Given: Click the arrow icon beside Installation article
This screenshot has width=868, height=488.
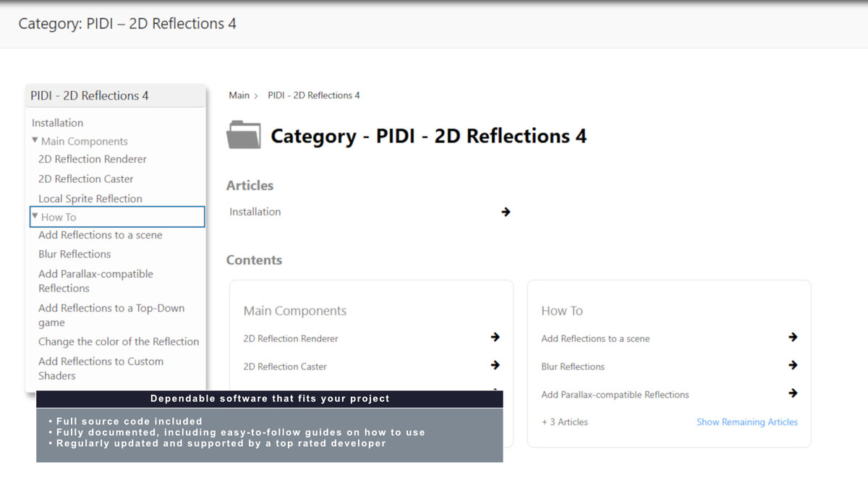Looking at the screenshot, I should point(505,212).
